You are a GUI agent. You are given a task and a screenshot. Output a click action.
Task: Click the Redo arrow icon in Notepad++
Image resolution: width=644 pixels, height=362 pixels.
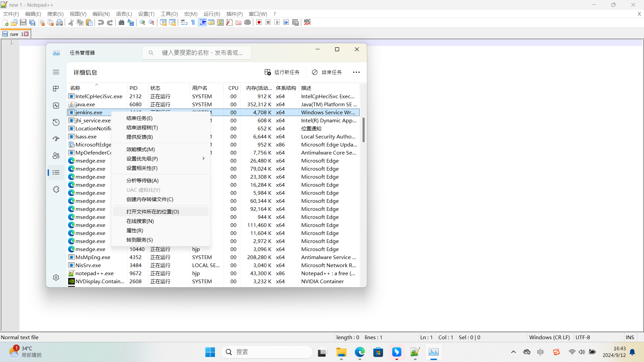[110, 22]
